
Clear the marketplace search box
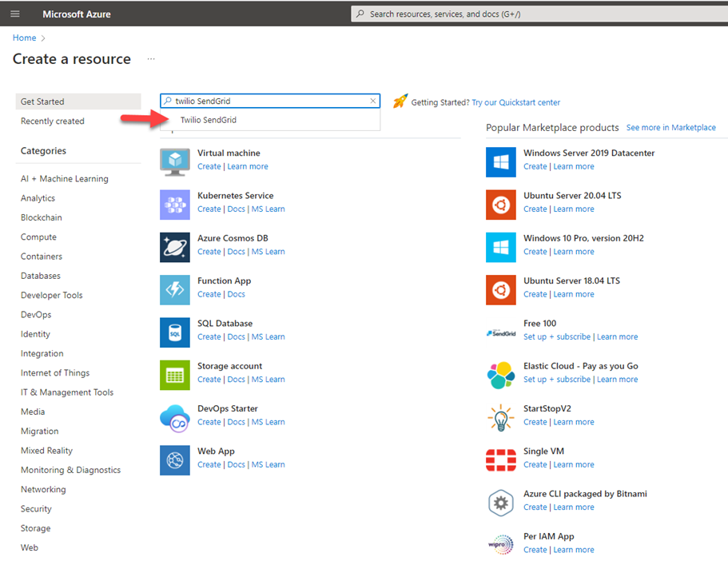coord(373,101)
